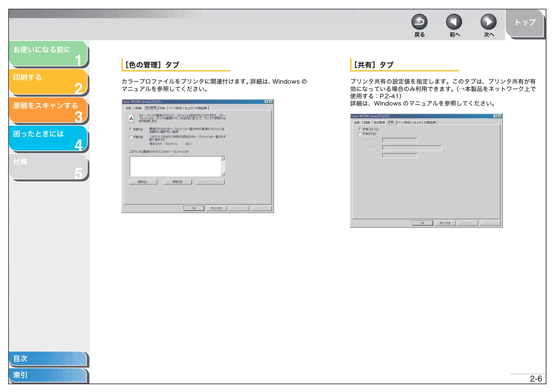This screenshot has height=392, width=554.
Task: Switch to 全般 tab in color management dialog
Action: pos(129,108)
